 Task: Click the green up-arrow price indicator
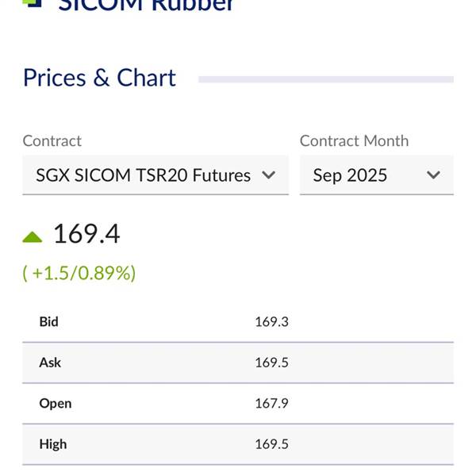coord(33,237)
